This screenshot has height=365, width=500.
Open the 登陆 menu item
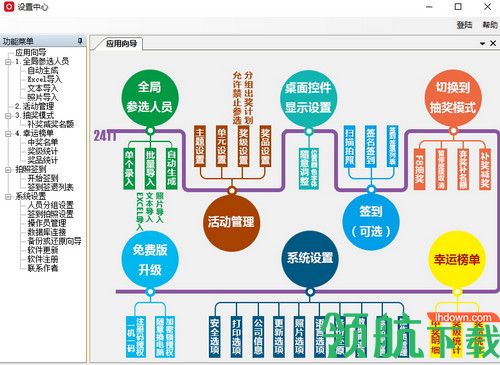[x=464, y=25]
